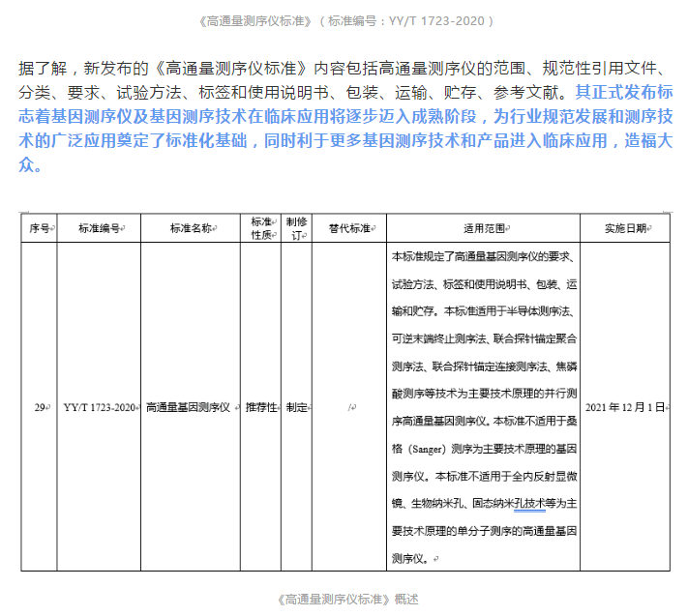The image size is (688, 616).
Task: Click the 2021年12月1日 date cell
Action: (x=627, y=407)
